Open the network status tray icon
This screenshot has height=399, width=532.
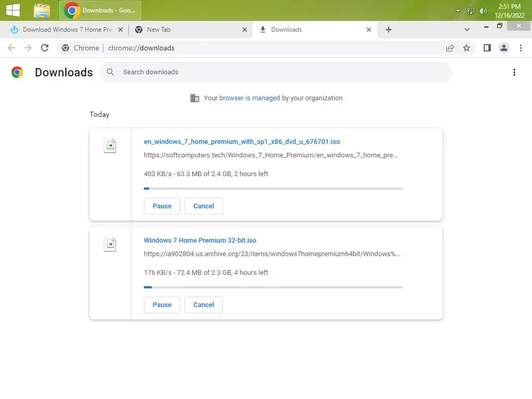470,11
